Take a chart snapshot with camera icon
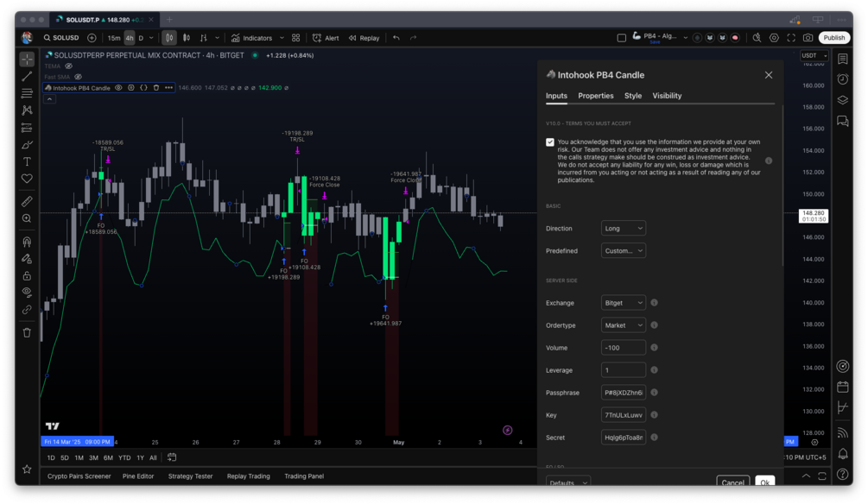The image size is (868, 504). click(808, 38)
